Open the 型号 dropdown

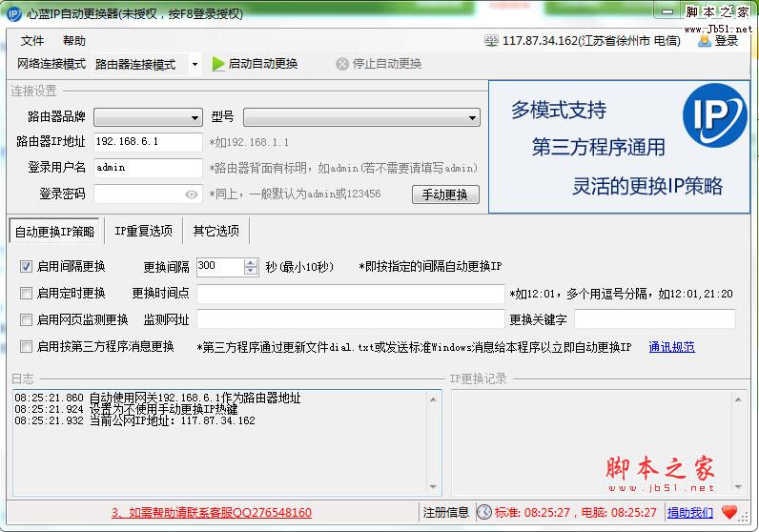[361, 117]
